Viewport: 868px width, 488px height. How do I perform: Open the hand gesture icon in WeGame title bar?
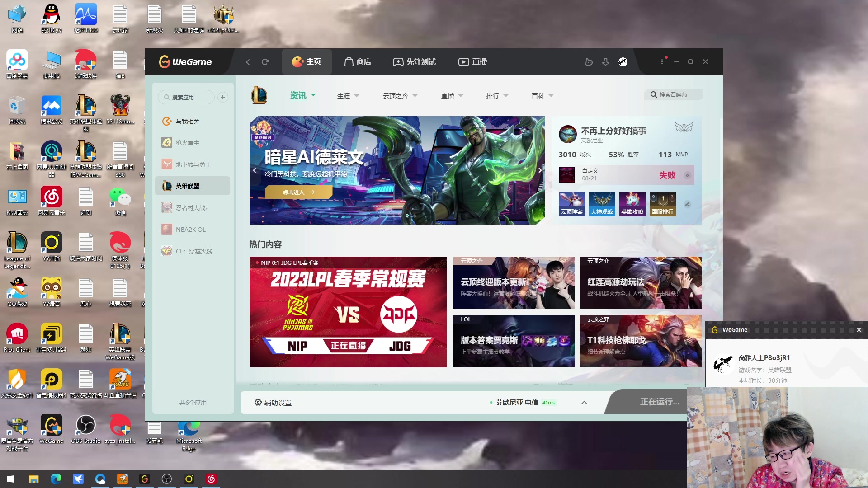tap(589, 62)
